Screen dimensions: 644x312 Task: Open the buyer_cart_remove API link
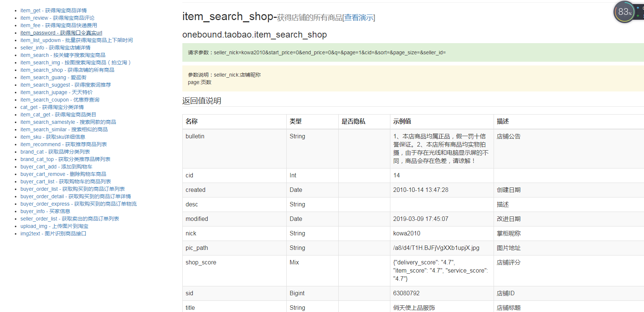coord(63,174)
